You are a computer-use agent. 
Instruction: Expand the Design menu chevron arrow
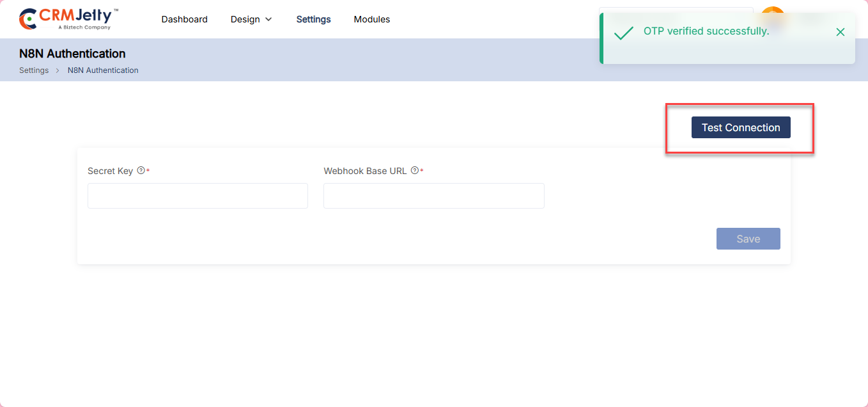click(x=268, y=19)
